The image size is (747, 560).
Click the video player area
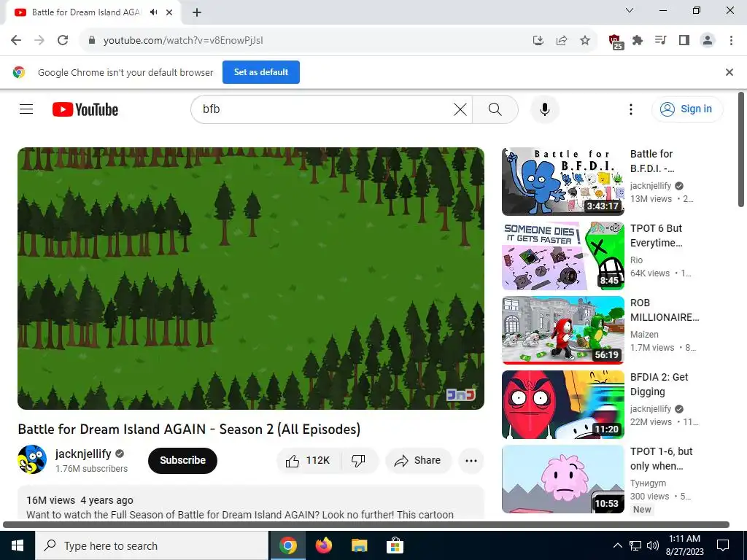coord(251,279)
